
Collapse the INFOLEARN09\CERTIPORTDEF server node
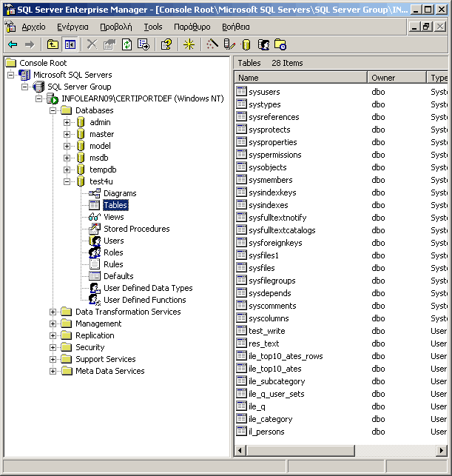38,98
